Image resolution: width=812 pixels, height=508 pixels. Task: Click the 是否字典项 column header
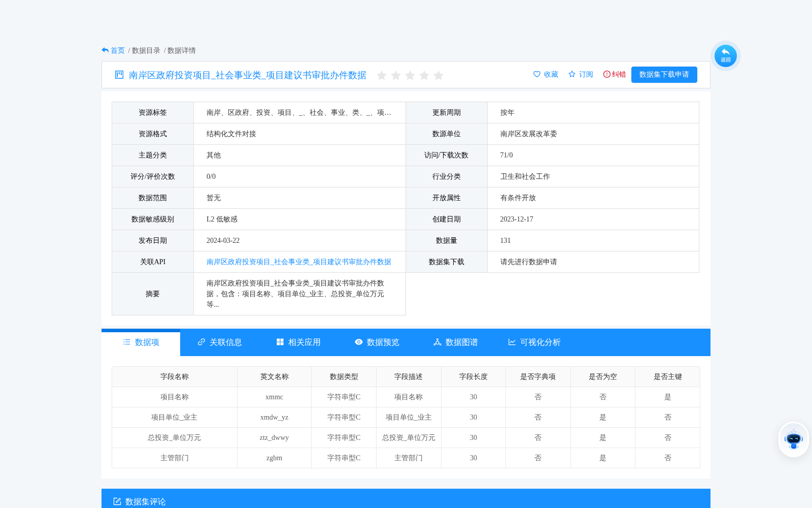(x=538, y=376)
